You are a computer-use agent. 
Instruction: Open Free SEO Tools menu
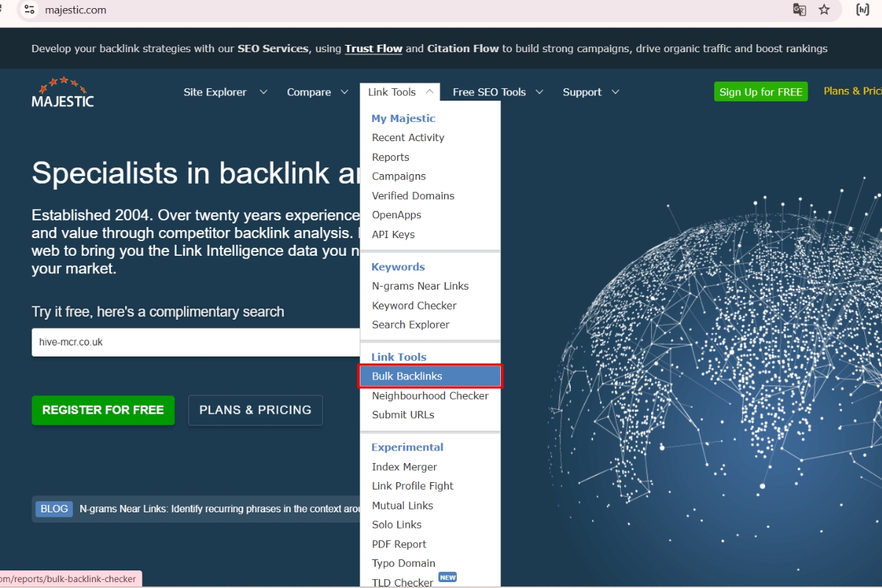point(489,92)
